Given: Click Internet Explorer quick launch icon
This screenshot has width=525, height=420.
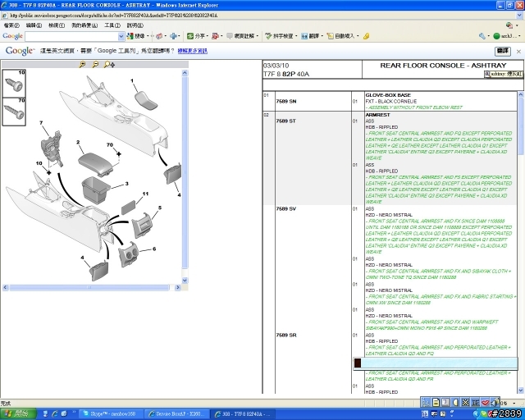Looking at the screenshot, I should pos(55,414).
